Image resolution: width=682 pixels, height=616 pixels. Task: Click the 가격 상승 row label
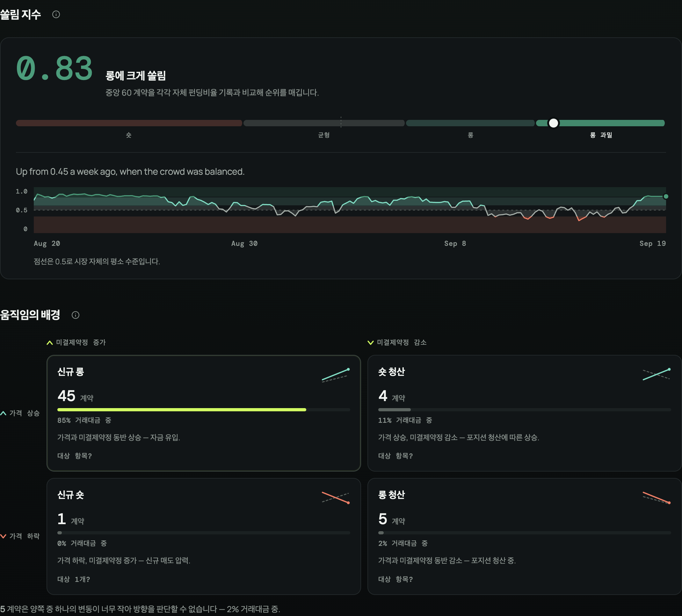point(20,413)
